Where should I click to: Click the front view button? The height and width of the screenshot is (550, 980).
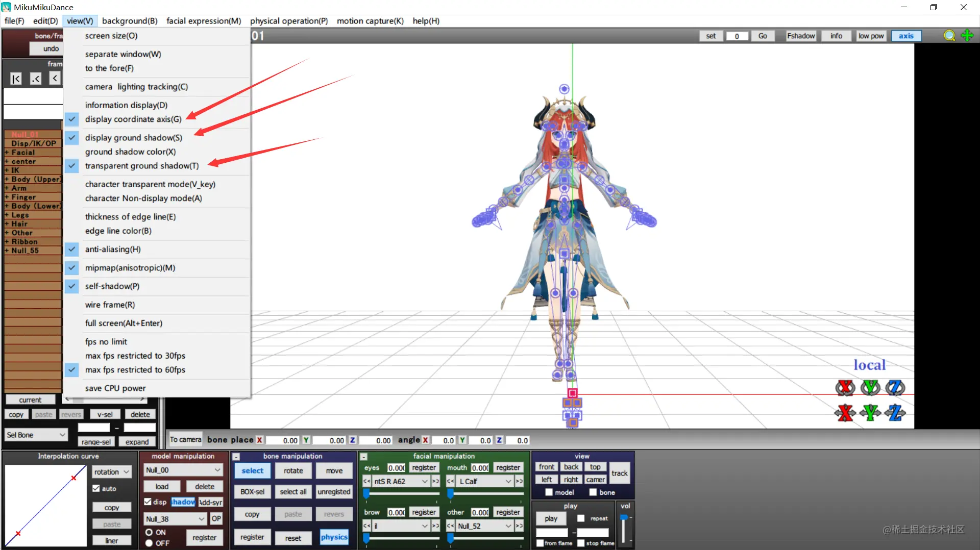click(x=546, y=467)
